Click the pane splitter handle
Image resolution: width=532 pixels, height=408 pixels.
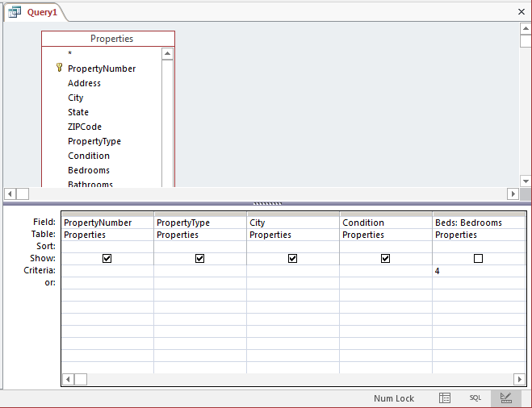267,203
